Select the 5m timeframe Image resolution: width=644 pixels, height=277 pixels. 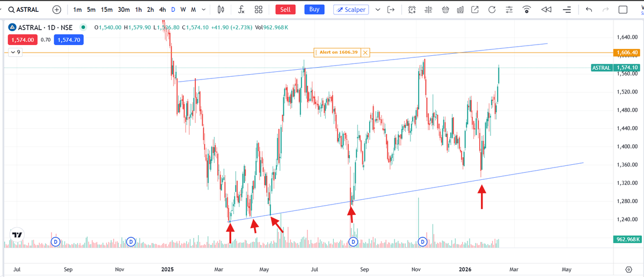pyautogui.click(x=92, y=10)
